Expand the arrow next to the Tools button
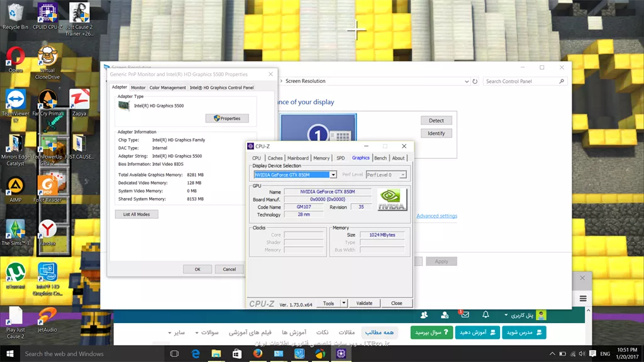The height and width of the screenshot is (362, 644). tap(344, 304)
